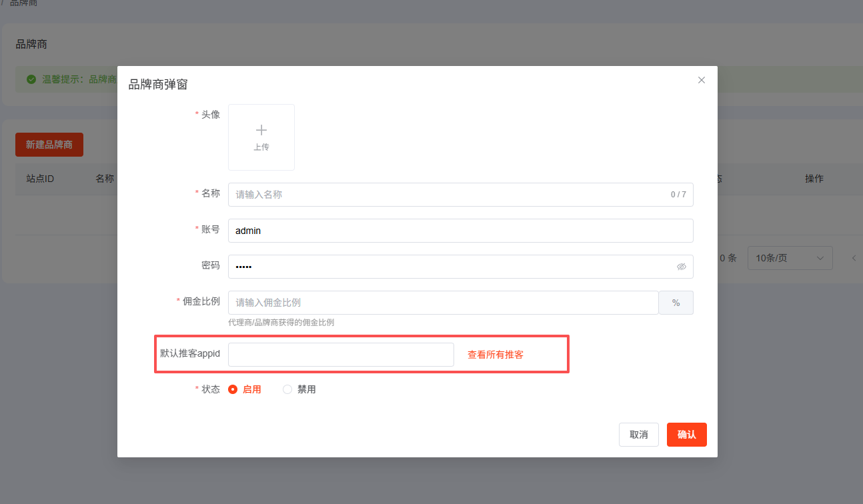The width and height of the screenshot is (863, 504).
Task: Click the 新建品牌商 button
Action: coord(49,145)
